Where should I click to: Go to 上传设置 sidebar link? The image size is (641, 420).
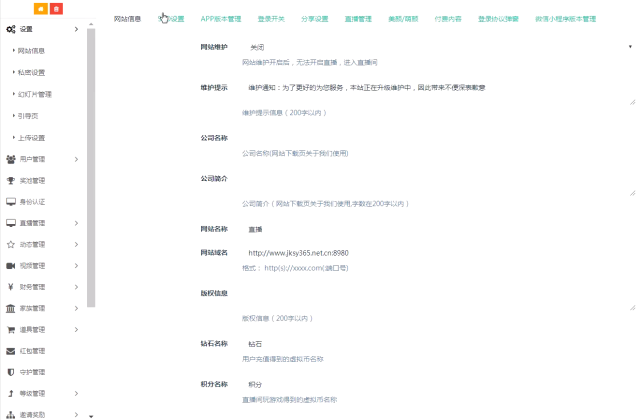(31, 138)
